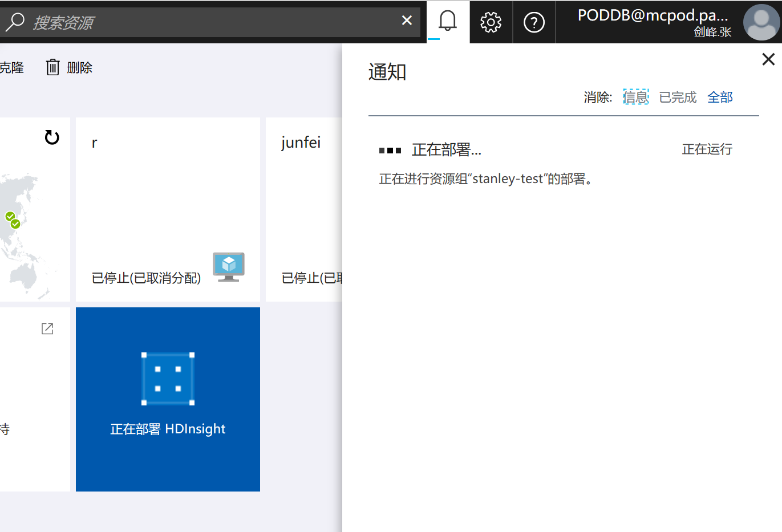Click the help question mark icon
Screen dimensions: 782x532
tap(534, 22)
